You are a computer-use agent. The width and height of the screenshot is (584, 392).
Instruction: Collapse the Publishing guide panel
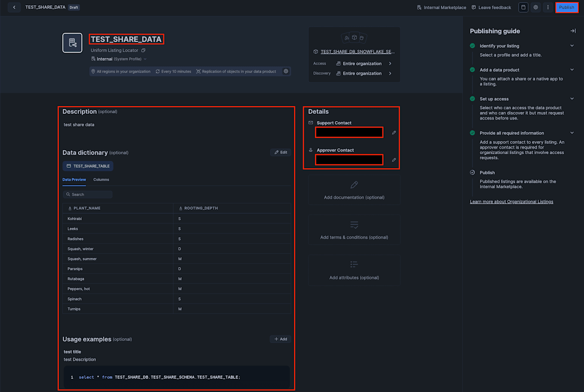573,31
